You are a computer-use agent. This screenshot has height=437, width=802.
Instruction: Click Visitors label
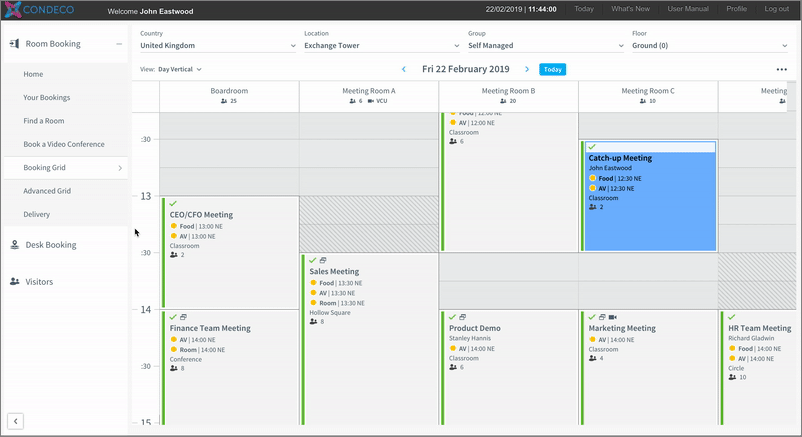coord(39,281)
